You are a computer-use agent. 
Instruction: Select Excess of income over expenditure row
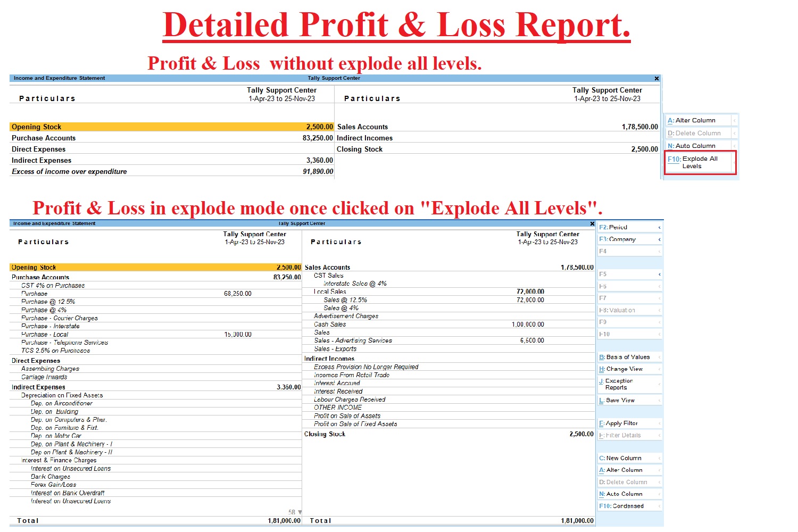coord(69,171)
